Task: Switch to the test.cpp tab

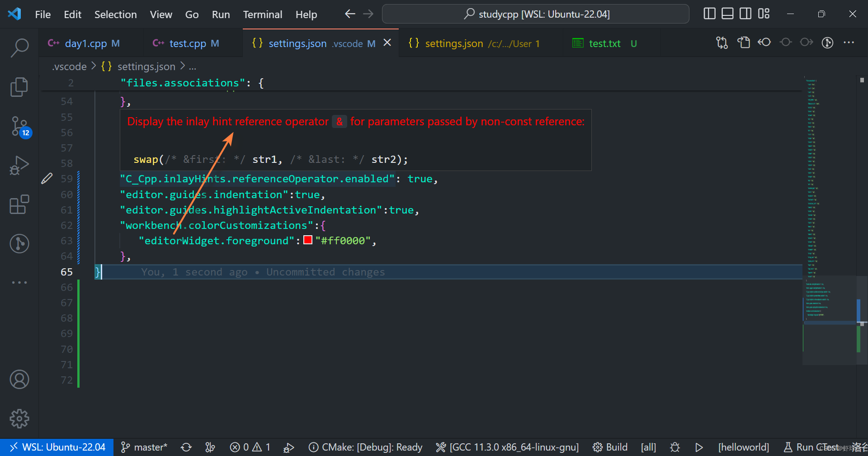Action: (193, 43)
